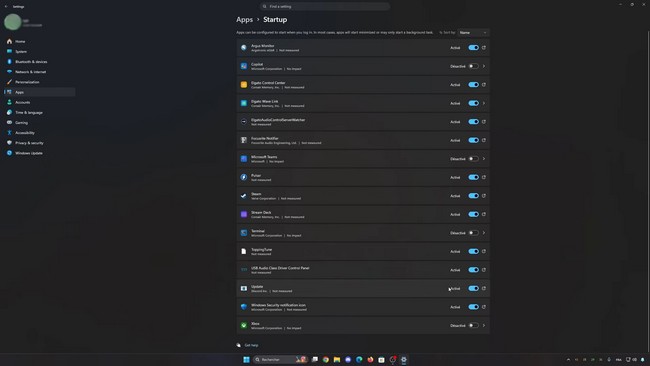
Task: Click the Find a setting search box
Action: (x=325, y=7)
